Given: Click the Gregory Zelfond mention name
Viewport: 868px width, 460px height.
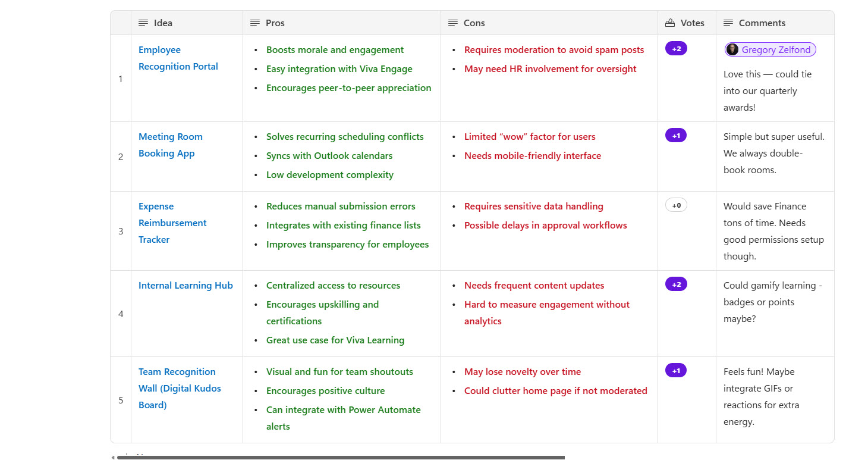Looking at the screenshot, I should (776, 50).
